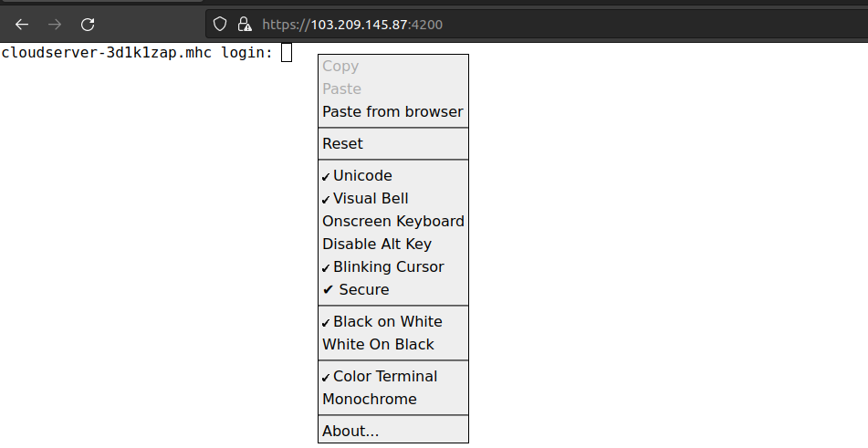This screenshot has width=868, height=448.
Task: Click the browser back arrow
Action: (22, 25)
